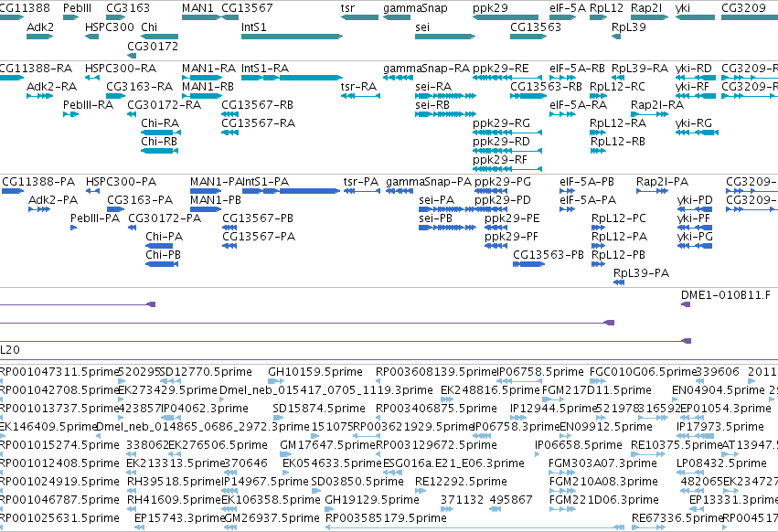The image size is (778, 532).
Task: Open the RpL12-PC protein label
Action: (619, 218)
